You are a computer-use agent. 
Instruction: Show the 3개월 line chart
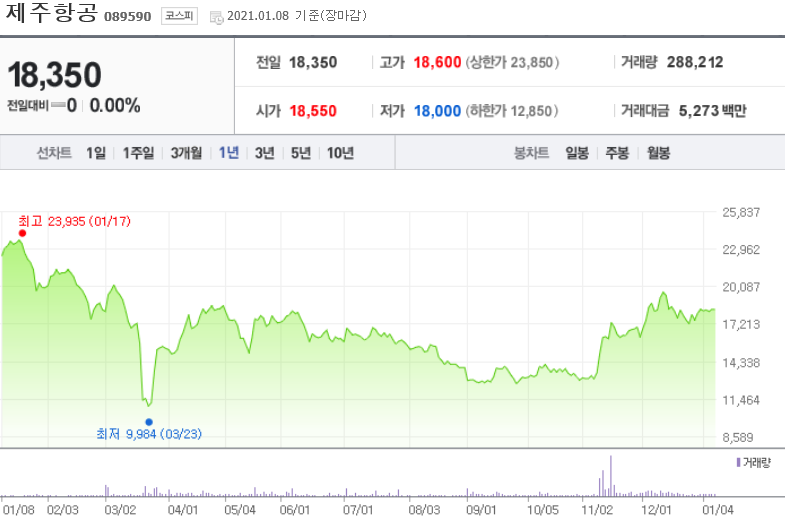(x=186, y=153)
